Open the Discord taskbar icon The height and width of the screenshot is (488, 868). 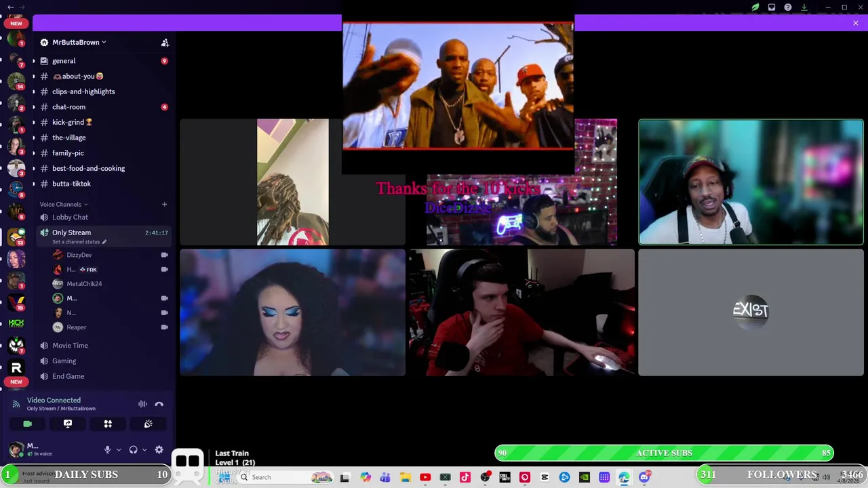coord(644,477)
